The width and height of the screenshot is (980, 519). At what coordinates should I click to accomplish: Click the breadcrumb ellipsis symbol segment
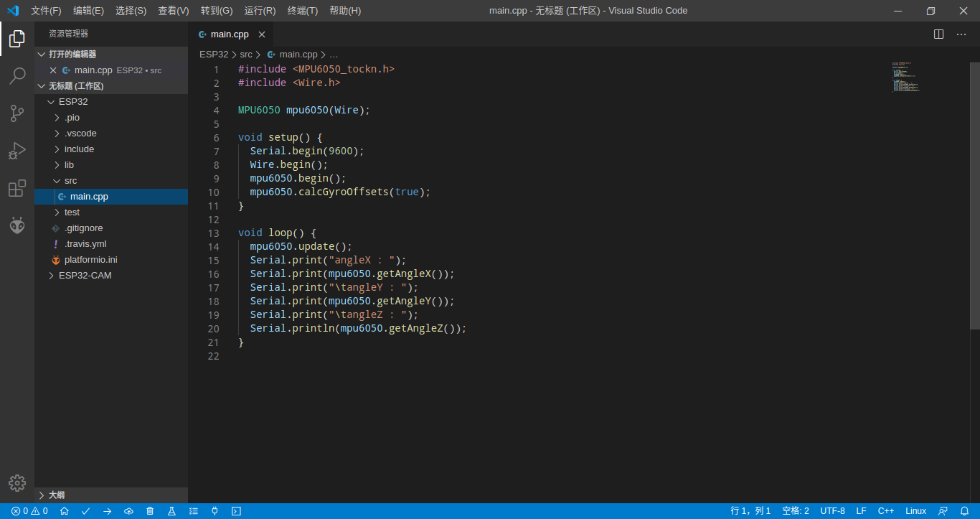(334, 55)
